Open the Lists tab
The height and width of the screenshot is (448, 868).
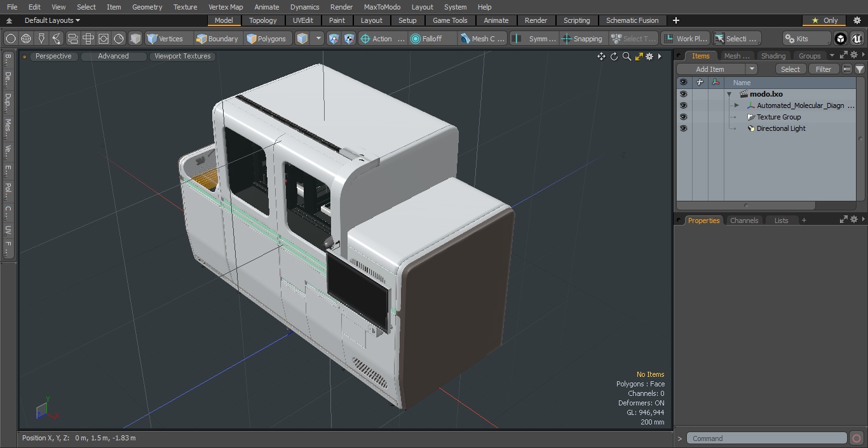(x=781, y=221)
